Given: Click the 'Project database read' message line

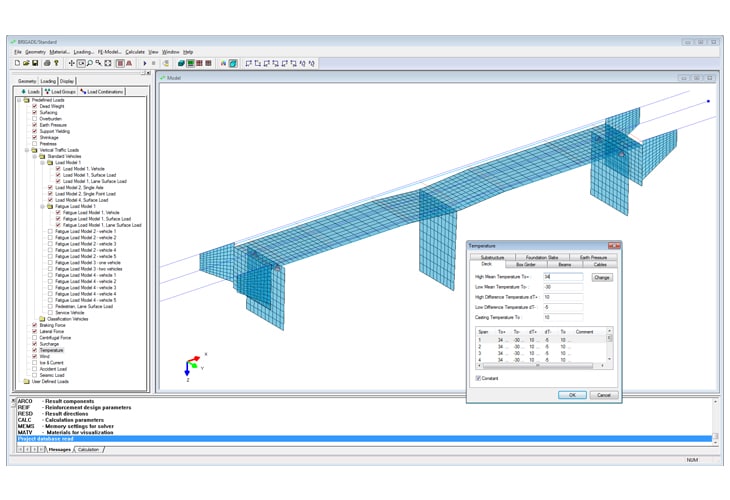Looking at the screenshot, I should click(x=365, y=439).
